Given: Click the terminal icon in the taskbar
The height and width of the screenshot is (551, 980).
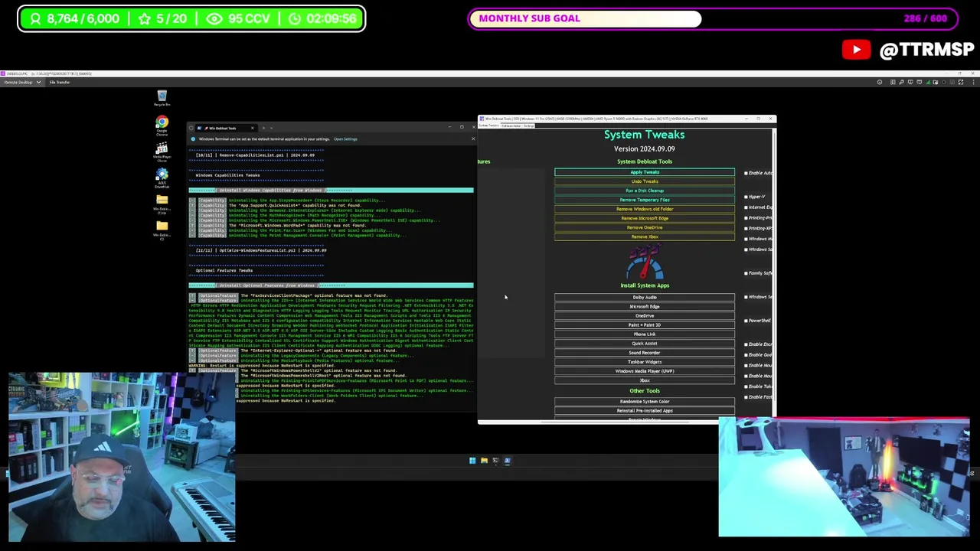Looking at the screenshot, I should tap(495, 461).
